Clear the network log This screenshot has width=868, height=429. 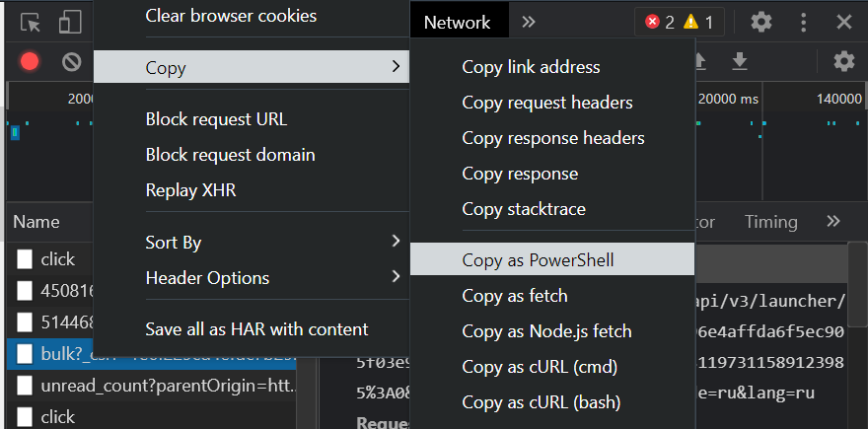(71, 61)
